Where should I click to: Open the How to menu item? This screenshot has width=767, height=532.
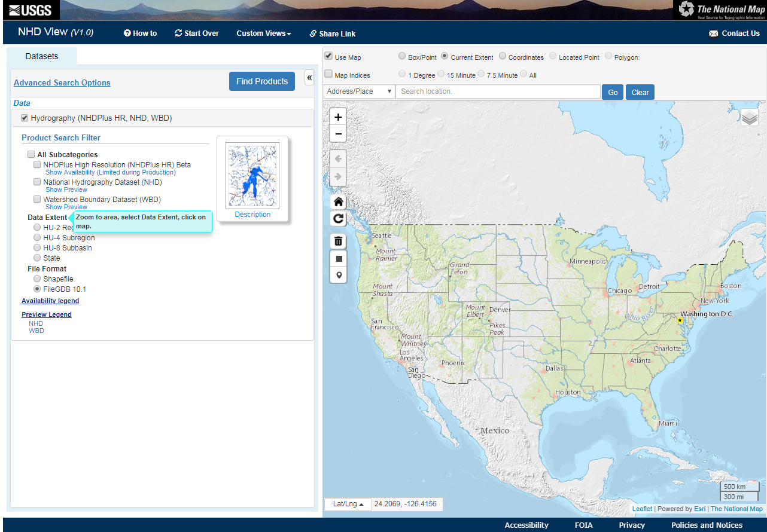pyautogui.click(x=140, y=33)
